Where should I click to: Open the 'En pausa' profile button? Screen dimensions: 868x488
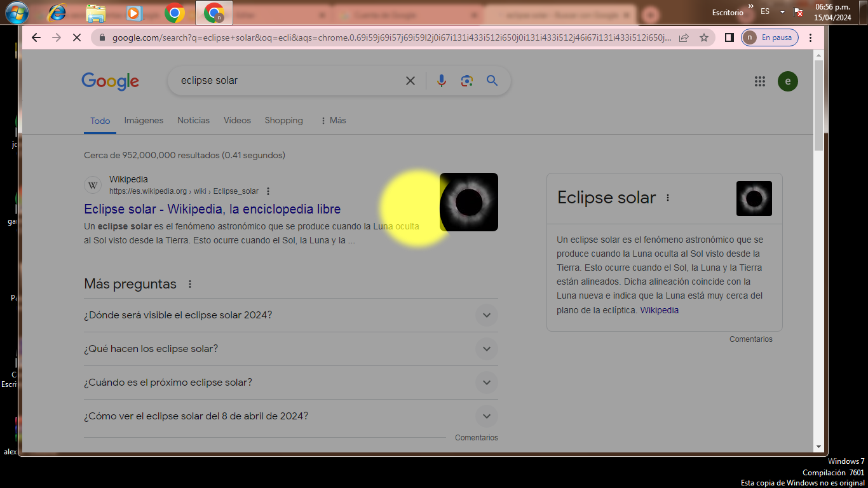coord(770,37)
